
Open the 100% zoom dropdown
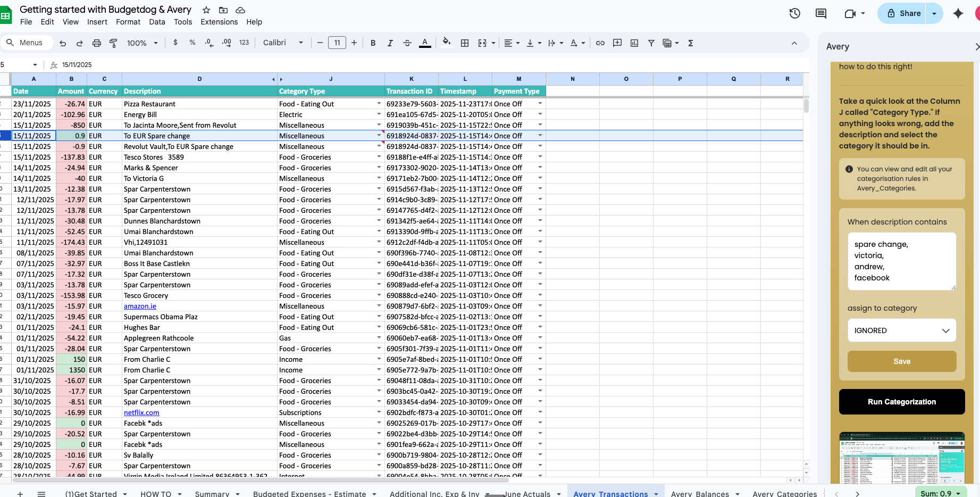[x=142, y=43]
